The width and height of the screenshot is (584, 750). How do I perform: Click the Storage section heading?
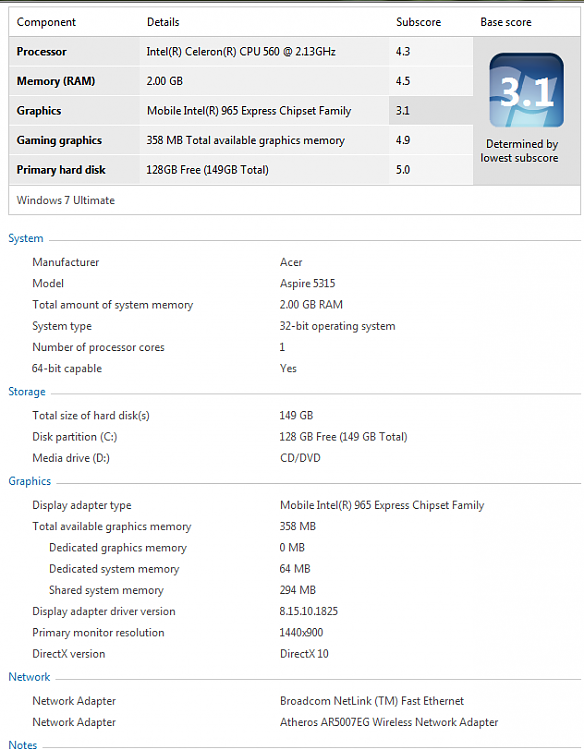(x=27, y=392)
